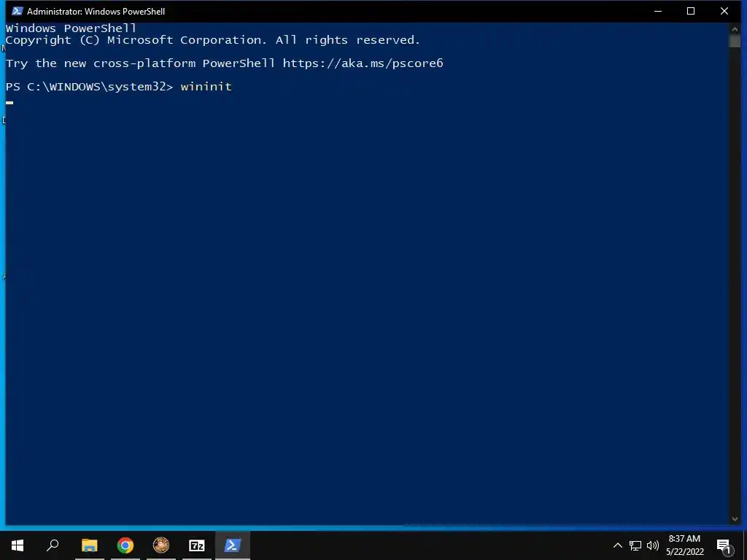Open 7-Zip from the taskbar
The width and height of the screenshot is (747, 560).
(x=197, y=545)
